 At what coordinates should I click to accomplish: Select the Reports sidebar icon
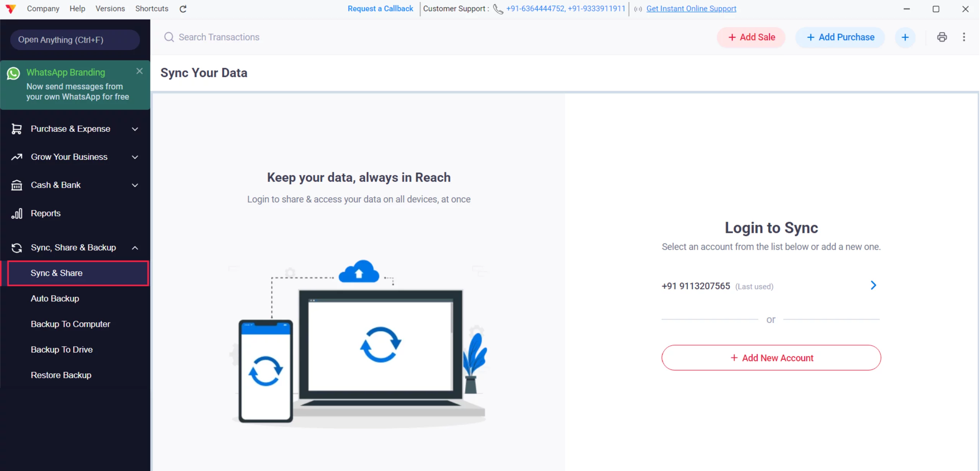click(16, 213)
